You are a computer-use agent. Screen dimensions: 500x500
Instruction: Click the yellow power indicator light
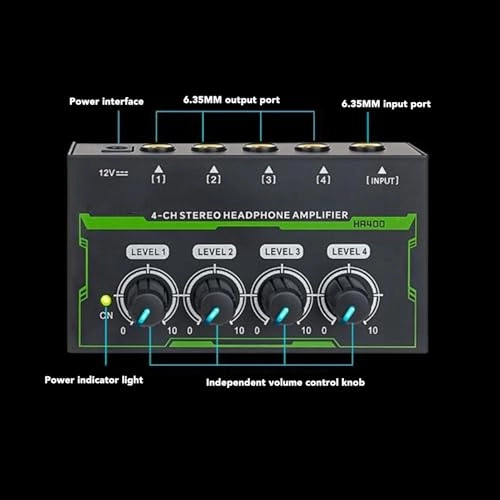click(106, 300)
